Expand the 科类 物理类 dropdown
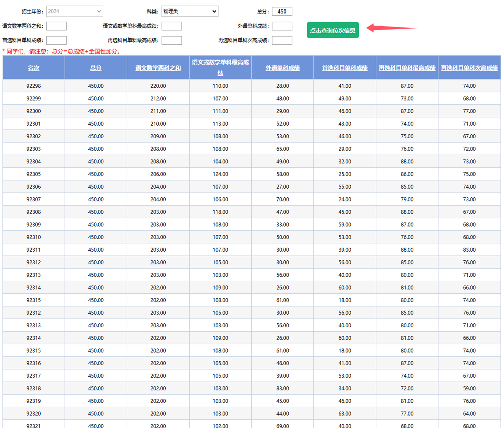Image resolution: width=504 pixels, height=428 pixels. [x=190, y=11]
